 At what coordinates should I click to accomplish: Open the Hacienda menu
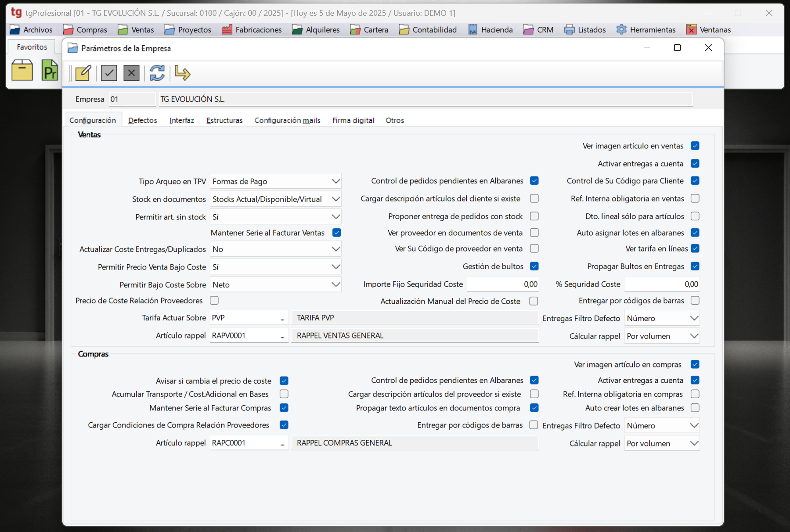point(491,29)
